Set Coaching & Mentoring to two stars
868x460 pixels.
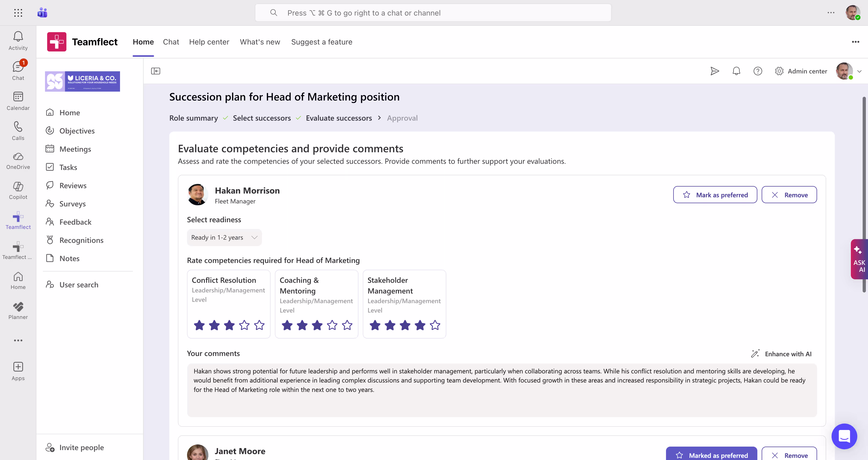point(302,325)
